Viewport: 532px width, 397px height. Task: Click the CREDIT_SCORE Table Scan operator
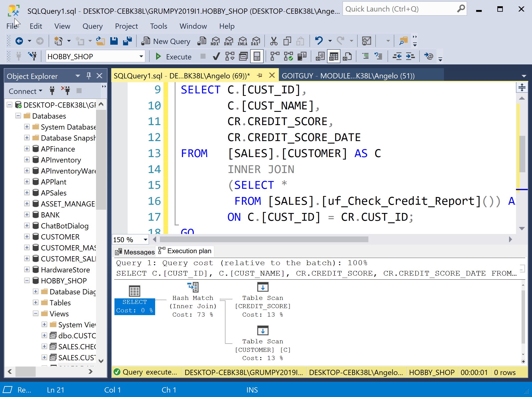(x=263, y=287)
